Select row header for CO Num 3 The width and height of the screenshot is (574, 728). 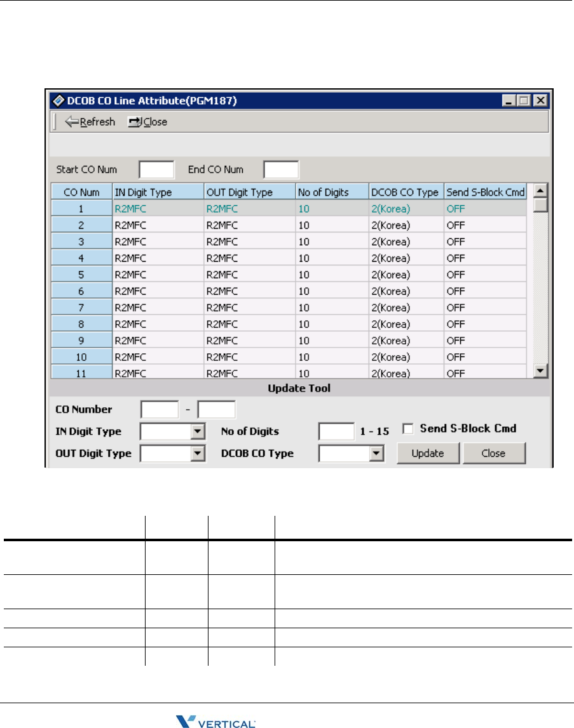click(x=82, y=241)
